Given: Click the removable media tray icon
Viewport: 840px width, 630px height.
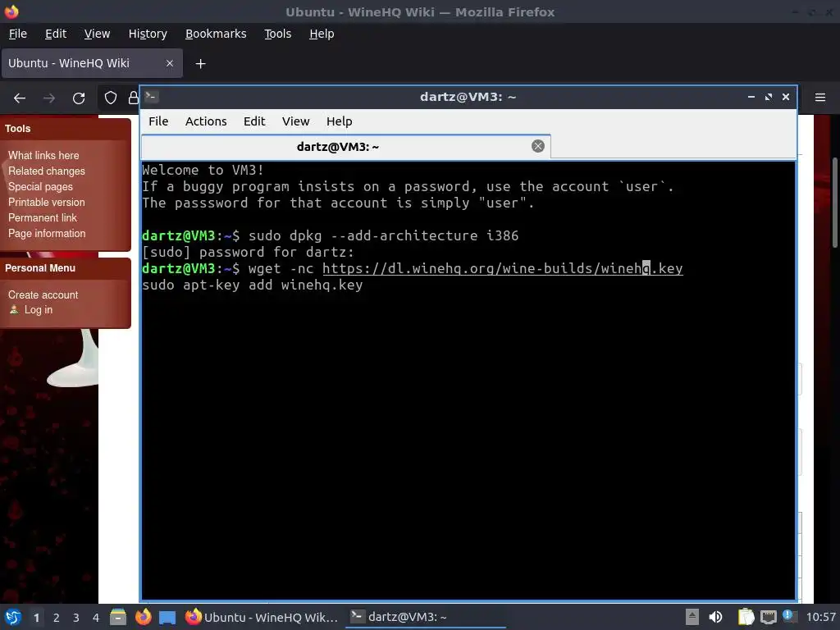Looking at the screenshot, I should [692, 617].
